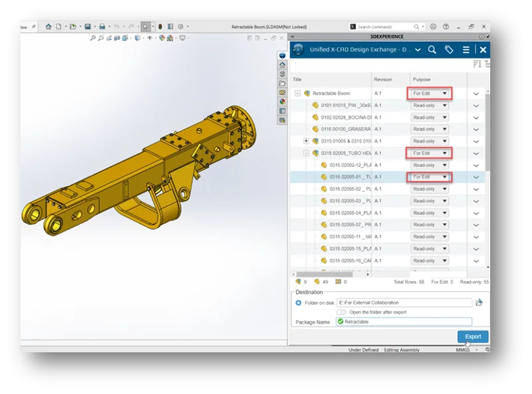Click the Export button
The height and width of the screenshot is (394, 532).
tap(473, 336)
